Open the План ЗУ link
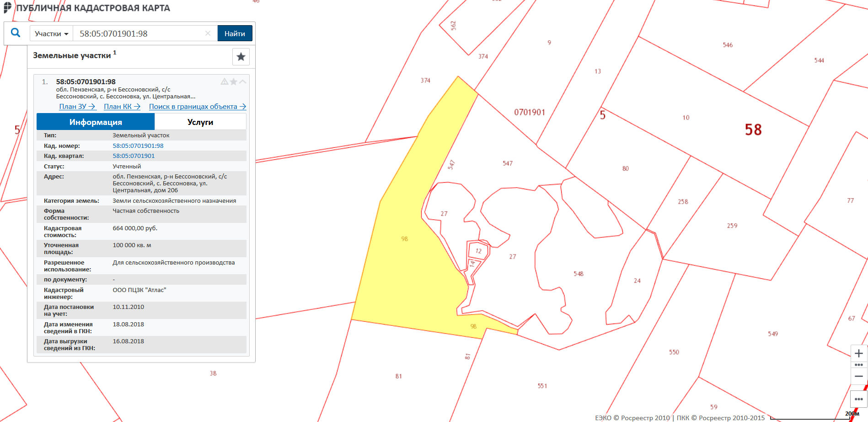The width and height of the screenshot is (868, 422). (77, 106)
